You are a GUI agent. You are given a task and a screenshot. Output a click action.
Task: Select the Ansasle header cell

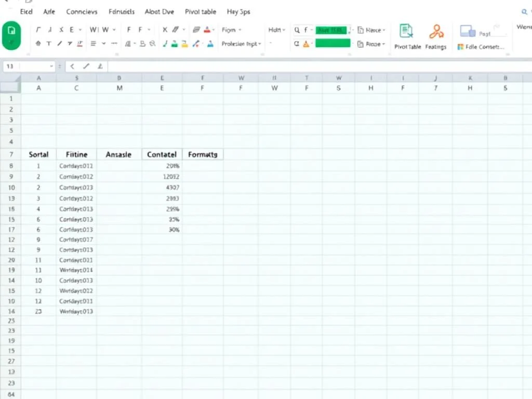(x=119, y=154)
